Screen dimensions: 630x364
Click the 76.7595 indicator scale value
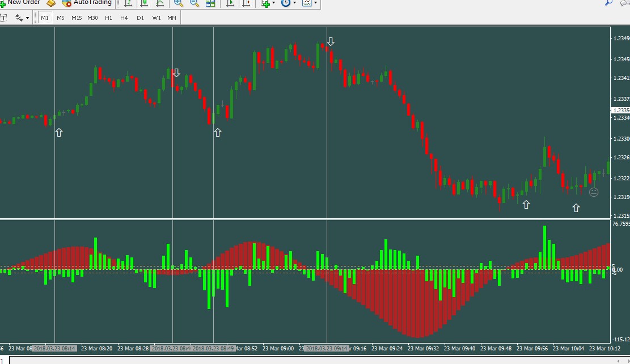[x=621, y=224]
